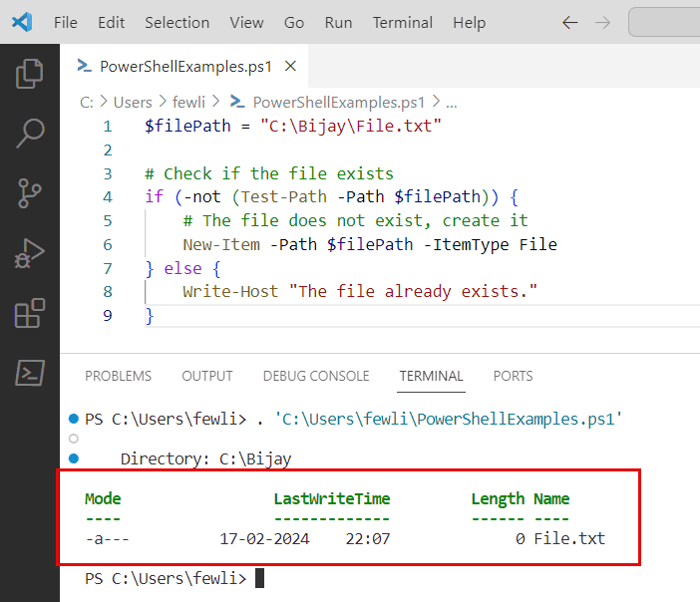Open the Help menu
700x602 pixels.
click(x=470, y=22)
